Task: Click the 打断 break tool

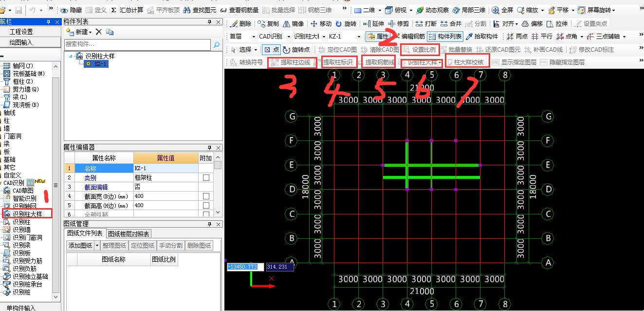Action: pos(426,23)
